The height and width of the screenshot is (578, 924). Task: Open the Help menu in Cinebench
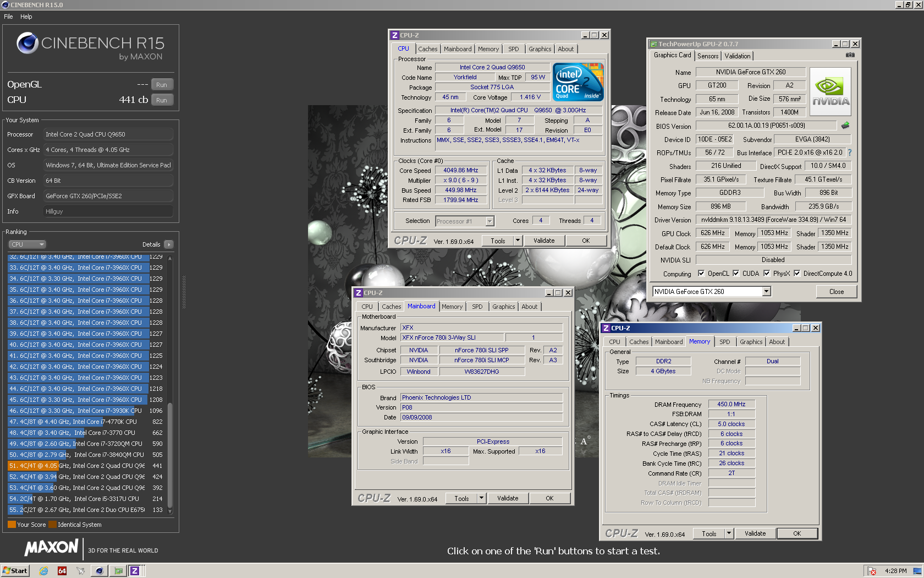point(26,17)
